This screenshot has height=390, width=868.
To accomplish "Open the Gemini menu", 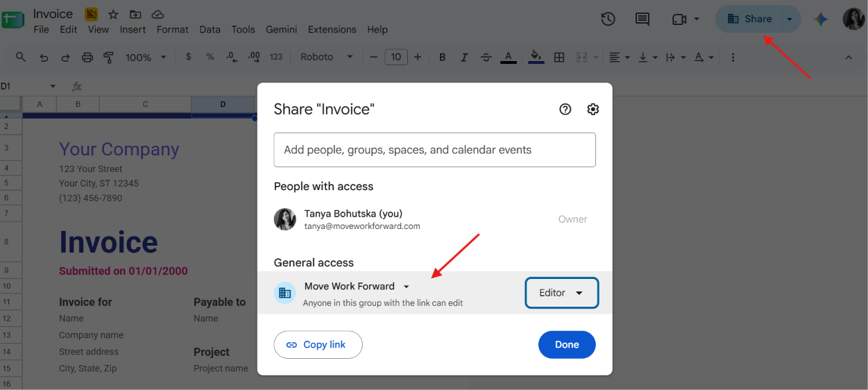I will (281, 29).
